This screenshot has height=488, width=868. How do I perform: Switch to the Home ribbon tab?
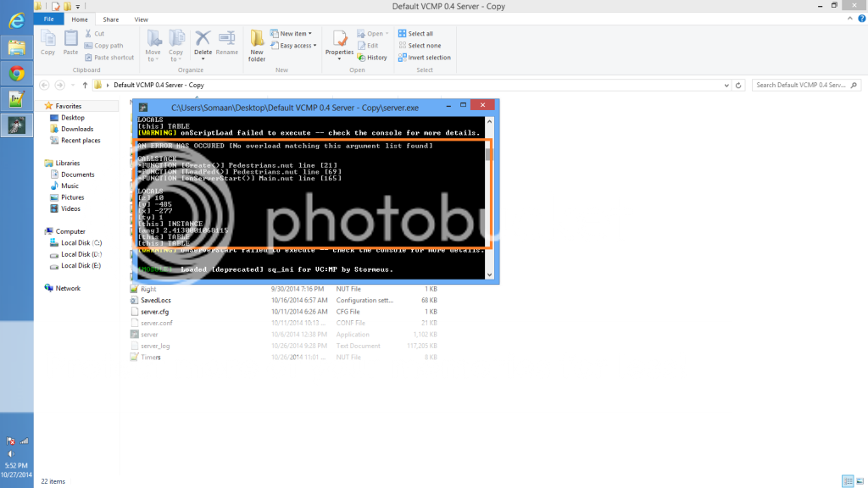[x=79, y=19]
